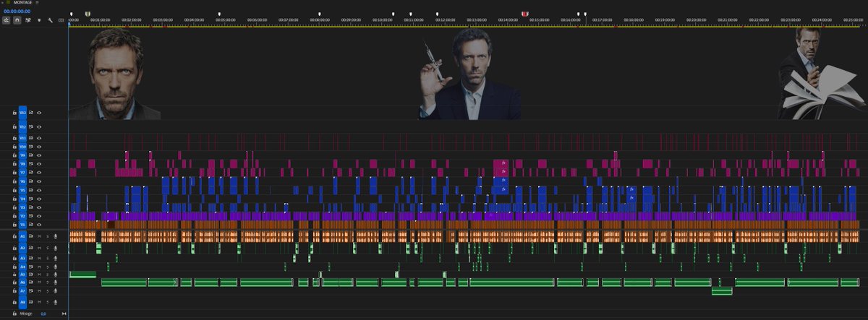Toggle sync lock on track V10
Viewport: 868px width, 320px height.
point(31,147)
